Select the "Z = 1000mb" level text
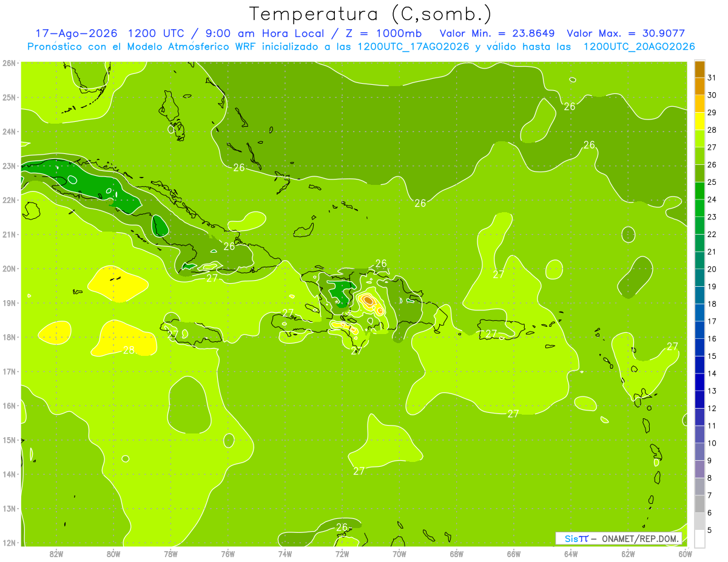Viewport: 728px width, 562px height. click(x=384, y=33)
